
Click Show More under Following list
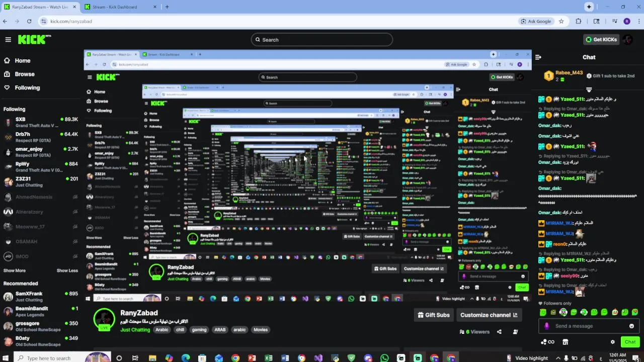(14, 270)
